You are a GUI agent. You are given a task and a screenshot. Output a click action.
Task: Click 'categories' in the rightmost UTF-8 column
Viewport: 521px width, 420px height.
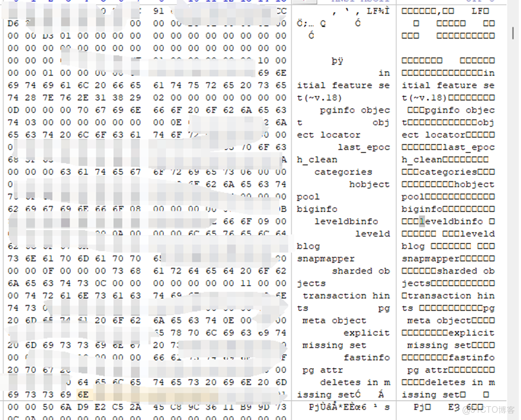click(x=448, y=172)
